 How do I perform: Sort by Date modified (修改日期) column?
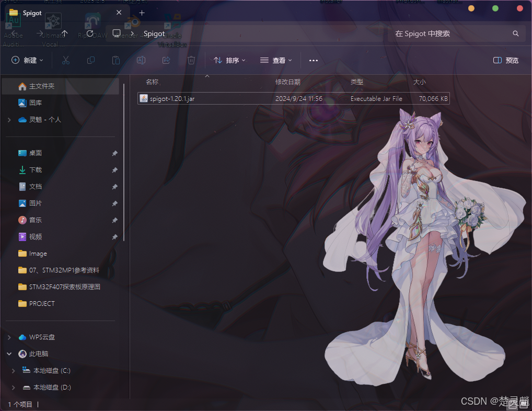[x=288, y=82]
